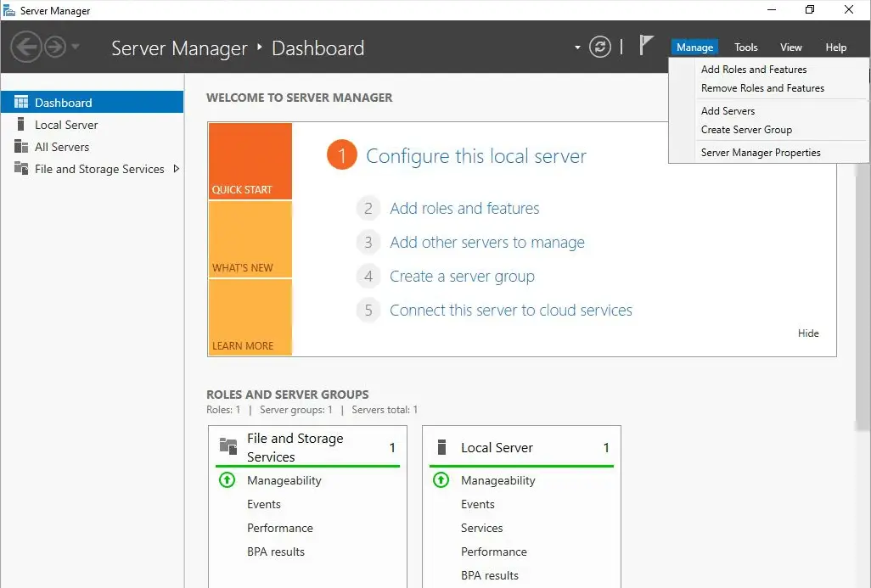
Task: Click Server Manager breadcrumb text
Action: pyautogui.click(x=179, y=48)
